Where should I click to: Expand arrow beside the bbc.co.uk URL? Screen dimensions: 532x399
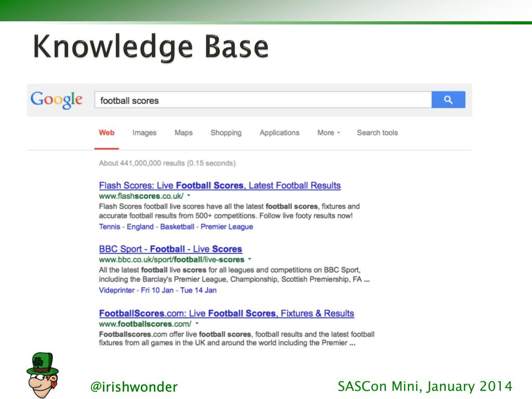pos(250,259)
